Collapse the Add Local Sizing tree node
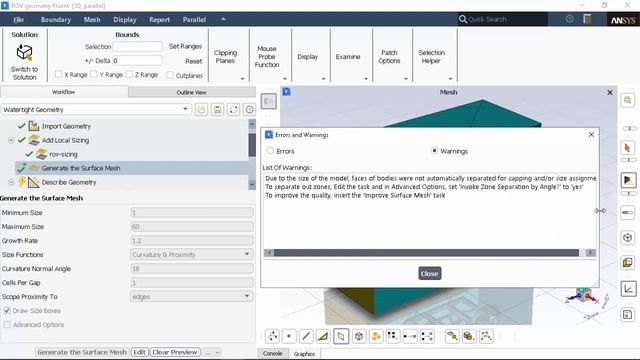This screenshot has width=640, height=360. point(11,140)
